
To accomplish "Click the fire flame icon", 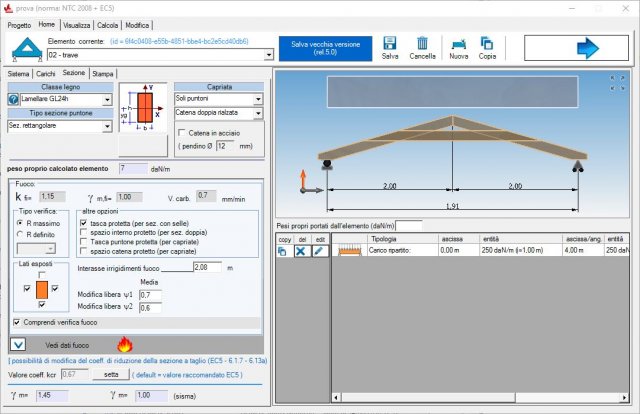I will tap(126, 345).
